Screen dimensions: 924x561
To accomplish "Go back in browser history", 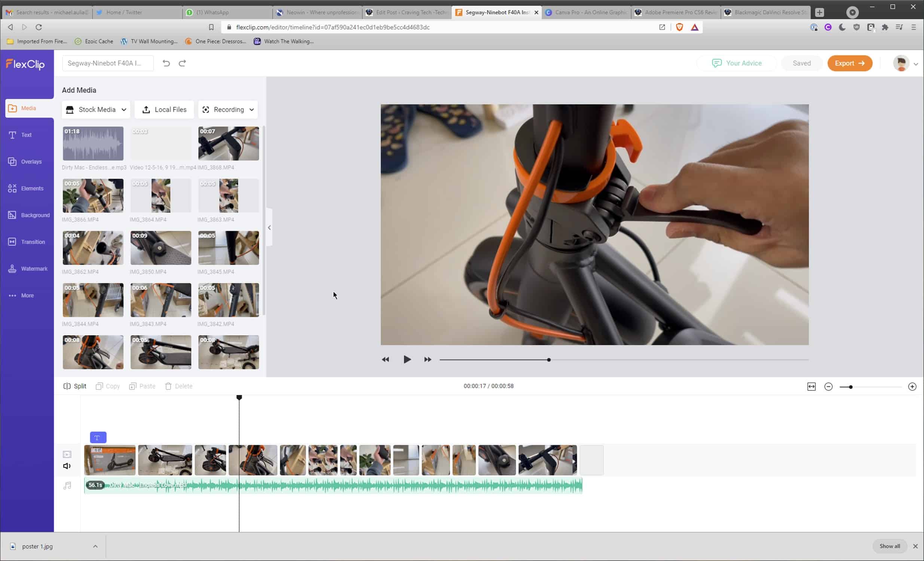I will [x=10, y=27].
